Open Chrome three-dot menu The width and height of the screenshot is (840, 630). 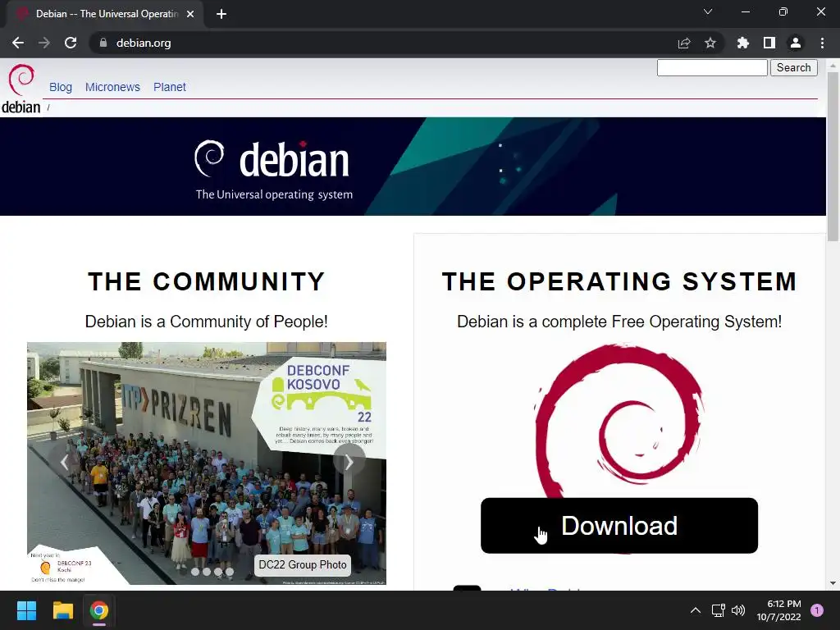[x=822, y=43]
